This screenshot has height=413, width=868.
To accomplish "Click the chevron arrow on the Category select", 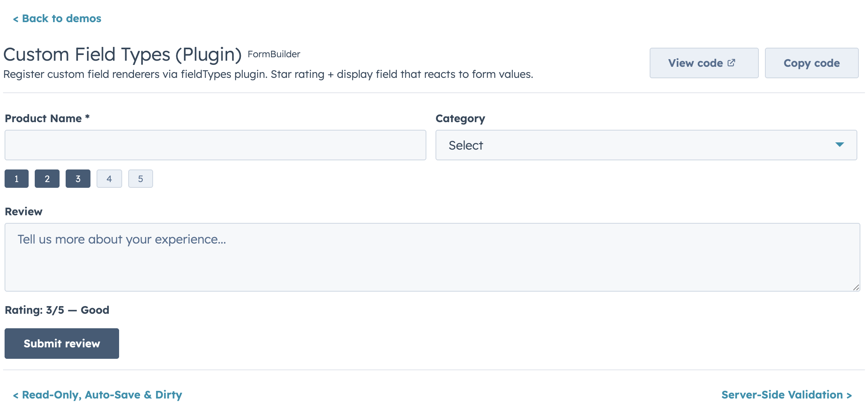I will (x=839, y=145).
